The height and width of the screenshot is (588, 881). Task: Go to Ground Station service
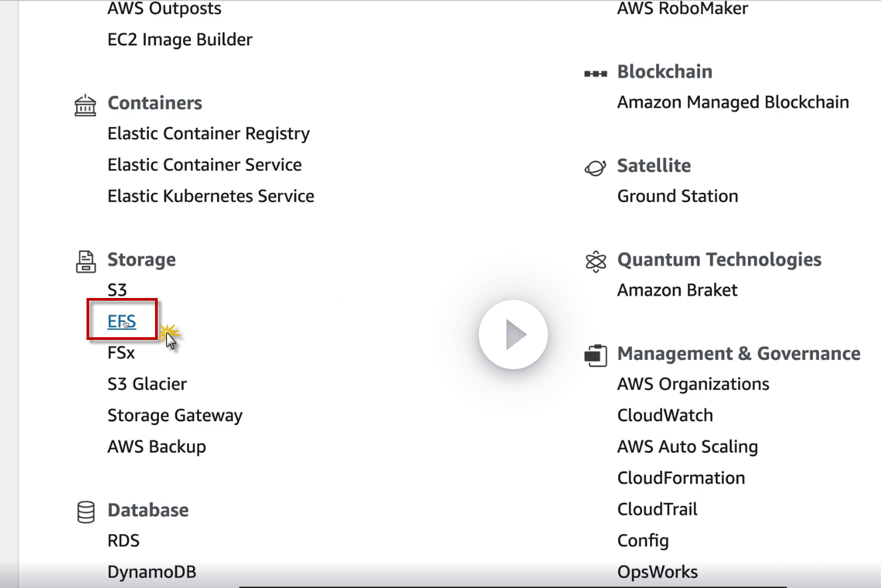coord(677,196)
